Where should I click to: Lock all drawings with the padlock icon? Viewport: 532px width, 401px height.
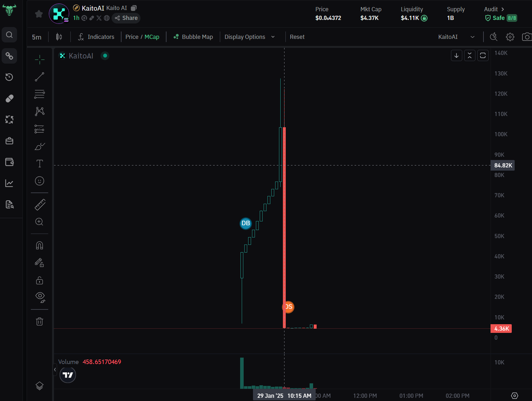click(40, 280)
